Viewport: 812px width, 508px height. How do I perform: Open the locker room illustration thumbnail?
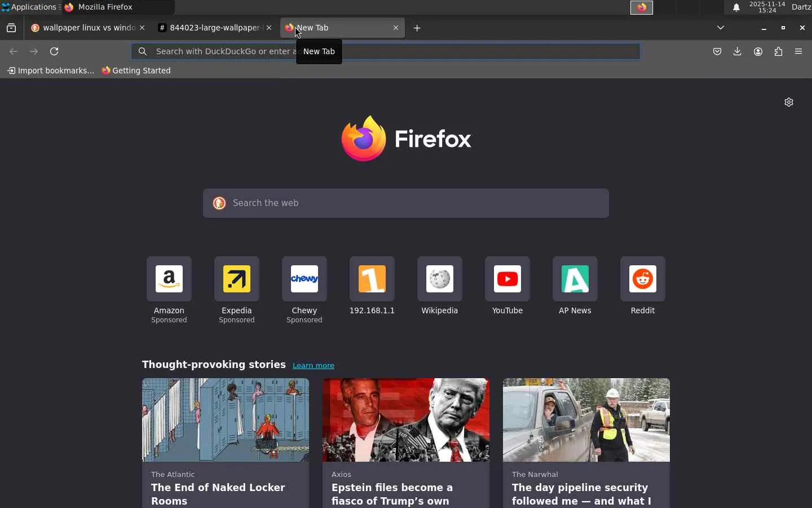(226, 420)
